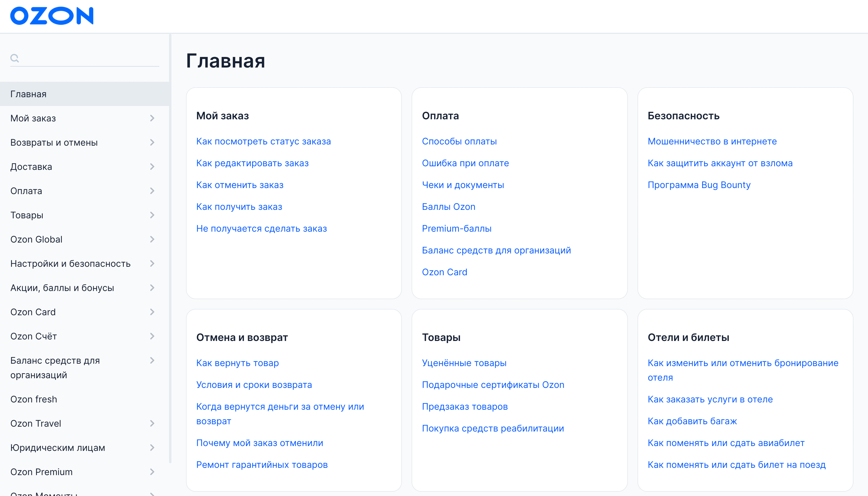This screenshot has width=868, height=496.
Task: Open link Как редактировать заказ
Action: point(252,163)
